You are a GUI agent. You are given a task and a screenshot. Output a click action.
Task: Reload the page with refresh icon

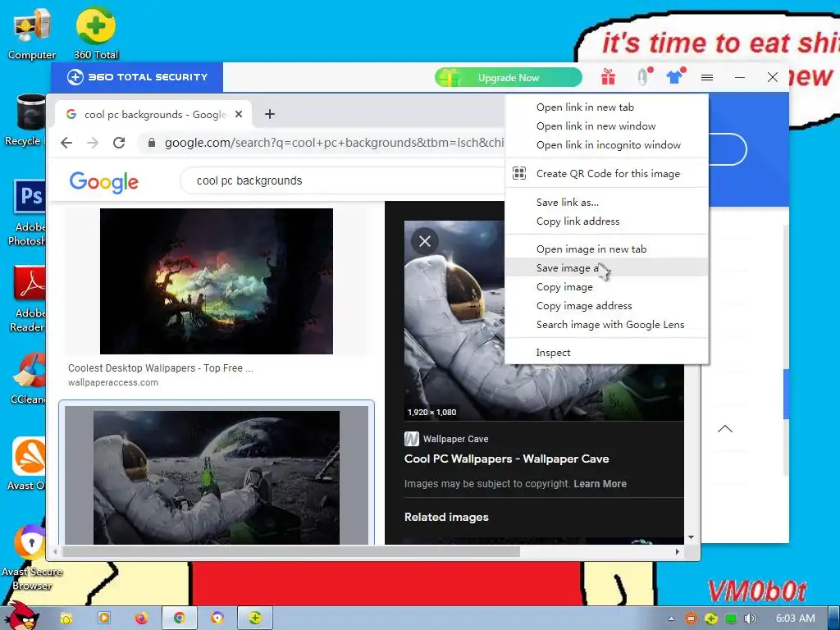119,143
